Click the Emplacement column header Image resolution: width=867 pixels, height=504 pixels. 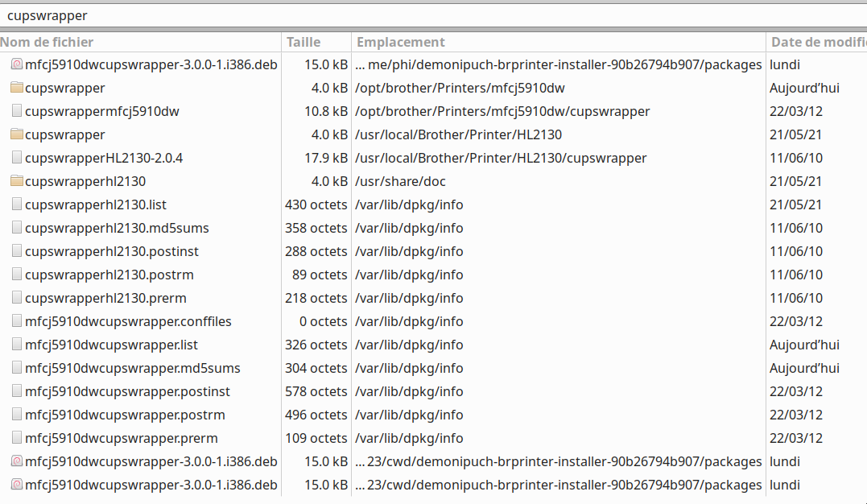click(x=401, y=42)
